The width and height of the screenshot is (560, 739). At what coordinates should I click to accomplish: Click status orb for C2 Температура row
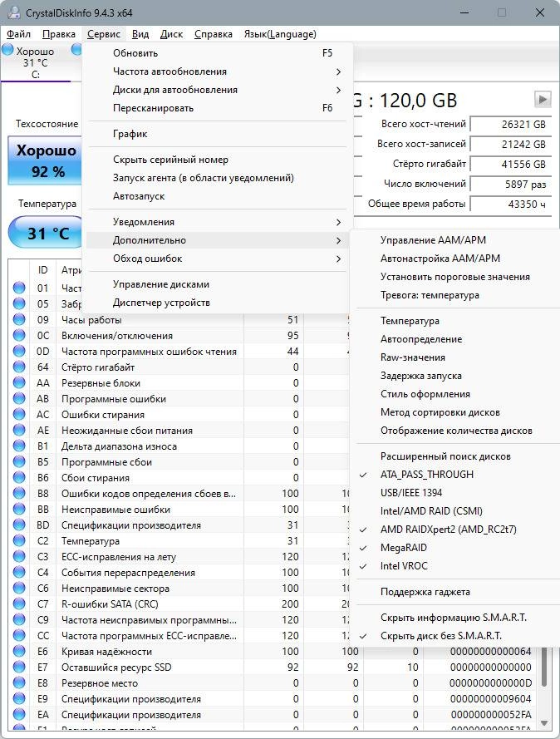pos(19,540)
